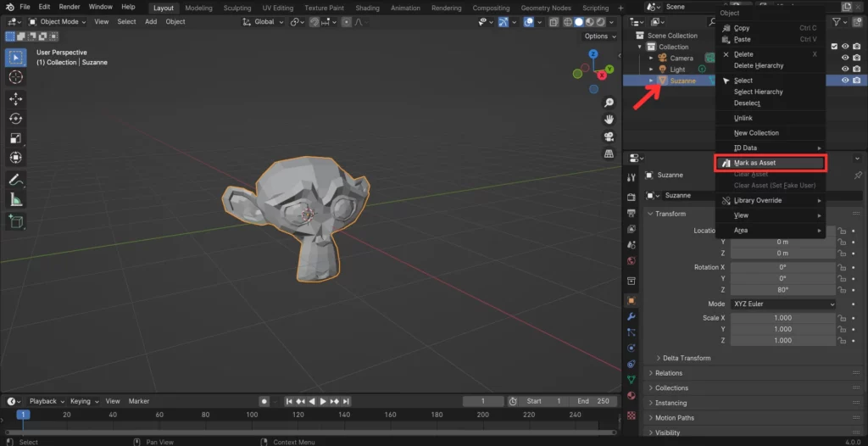Select the Measure ruler tool
Screen dimensions: 868x446
(15, 199)
